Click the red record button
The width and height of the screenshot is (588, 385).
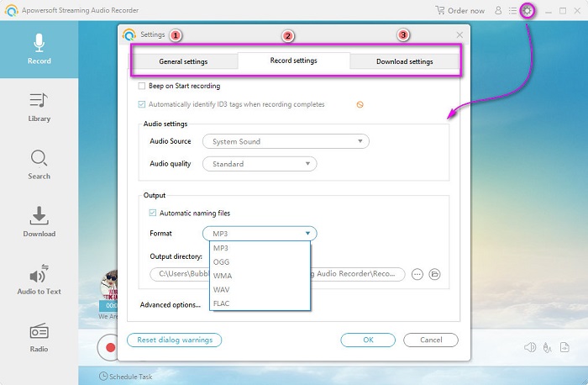[109, 347]
